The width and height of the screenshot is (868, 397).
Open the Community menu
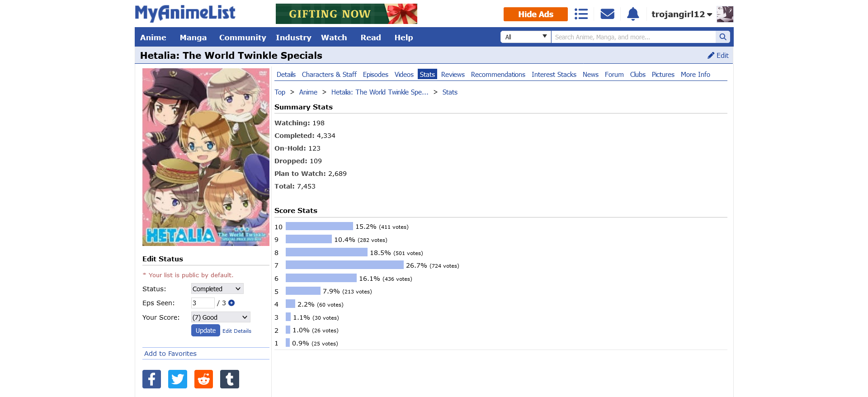pyautogui.click(x=242, y=38)
